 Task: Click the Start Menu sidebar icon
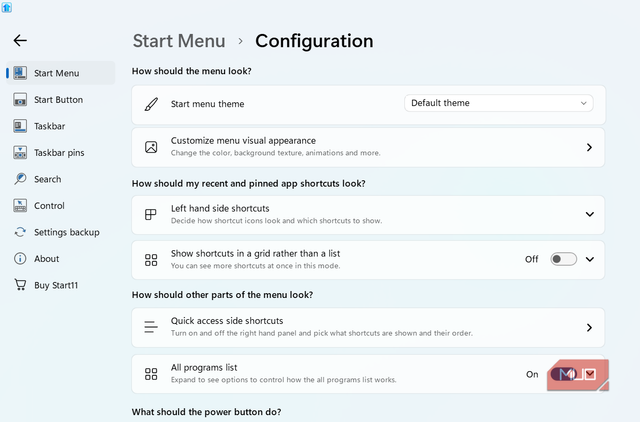point(20,73)
